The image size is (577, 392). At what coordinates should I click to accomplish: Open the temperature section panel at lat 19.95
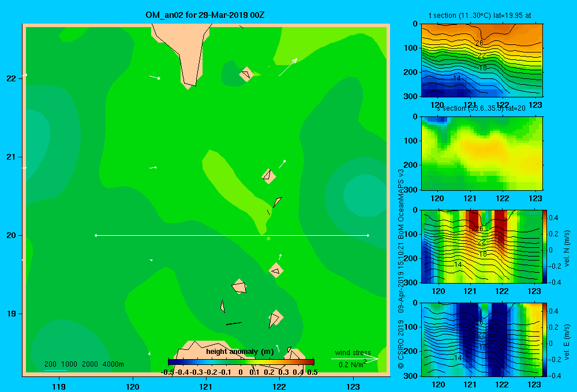pyautogui.click(x=482, y=61)
